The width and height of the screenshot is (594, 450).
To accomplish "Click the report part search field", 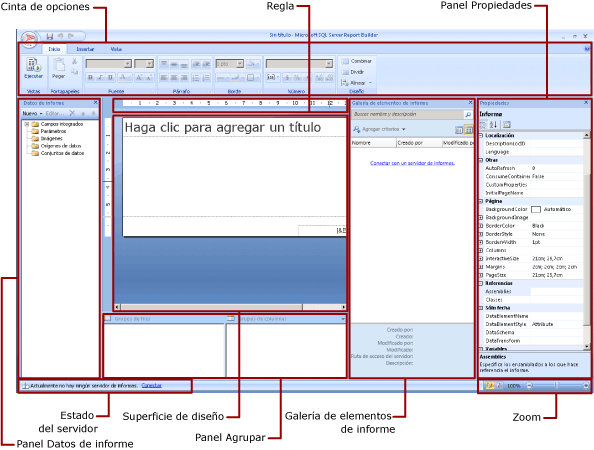I will [x=407, y=114].
